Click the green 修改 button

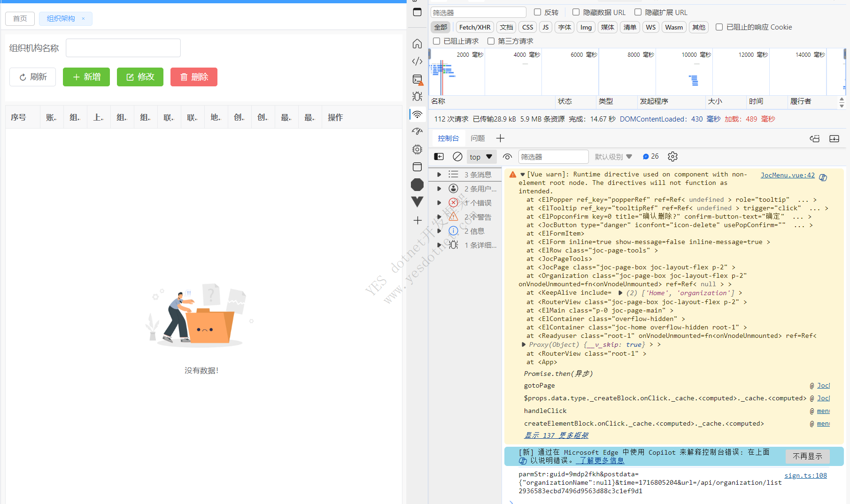coord(140,77)
